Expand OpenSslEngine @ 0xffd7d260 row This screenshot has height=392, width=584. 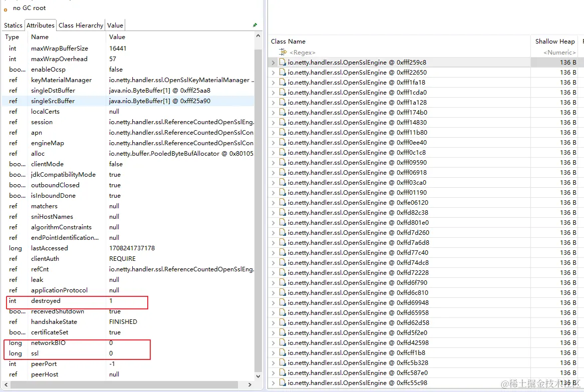(x=273, y=233)
